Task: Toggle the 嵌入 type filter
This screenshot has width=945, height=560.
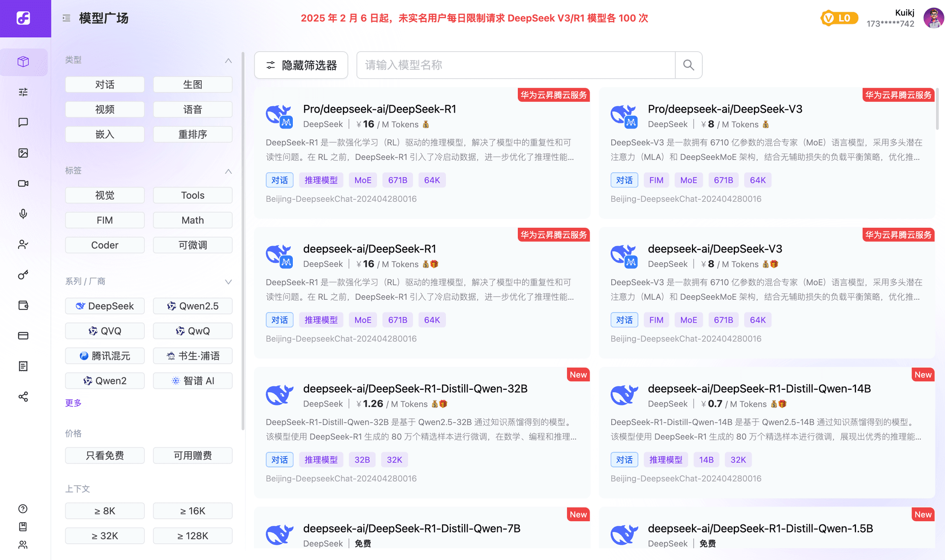Action: coord(105,134)
